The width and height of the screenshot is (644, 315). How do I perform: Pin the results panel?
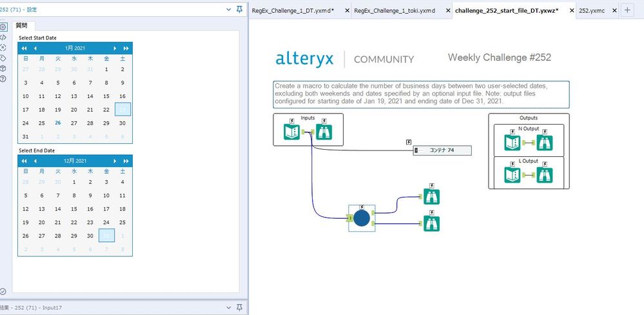239,307
